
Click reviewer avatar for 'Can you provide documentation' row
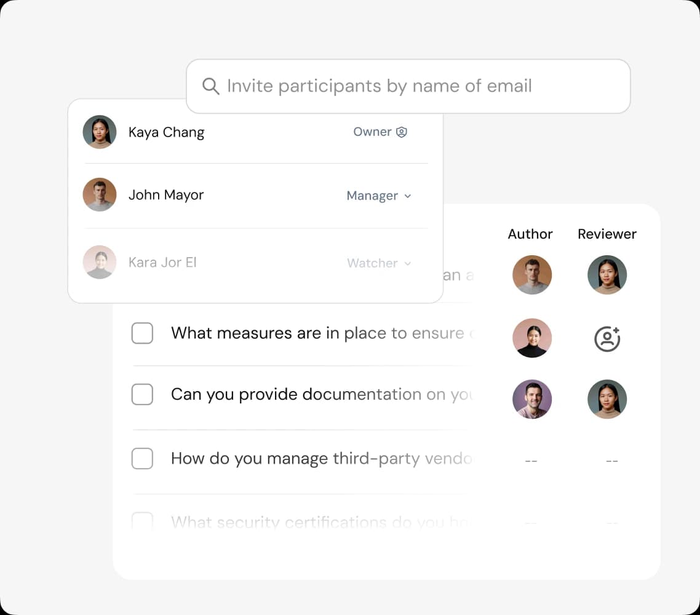(607, 399)
